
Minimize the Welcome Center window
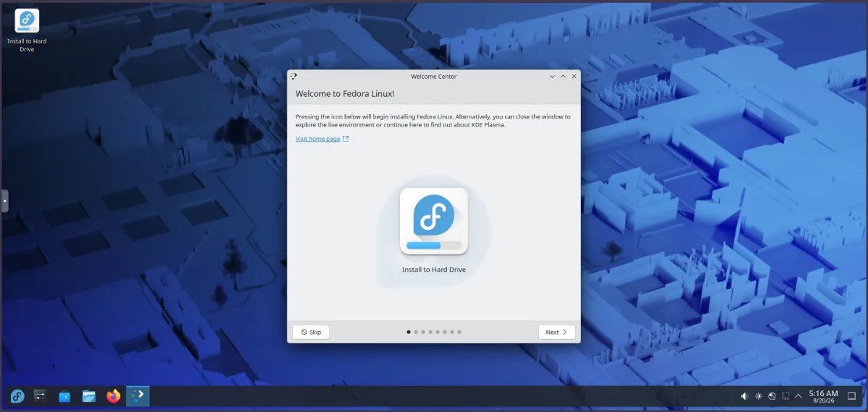[x=552, y=76]
